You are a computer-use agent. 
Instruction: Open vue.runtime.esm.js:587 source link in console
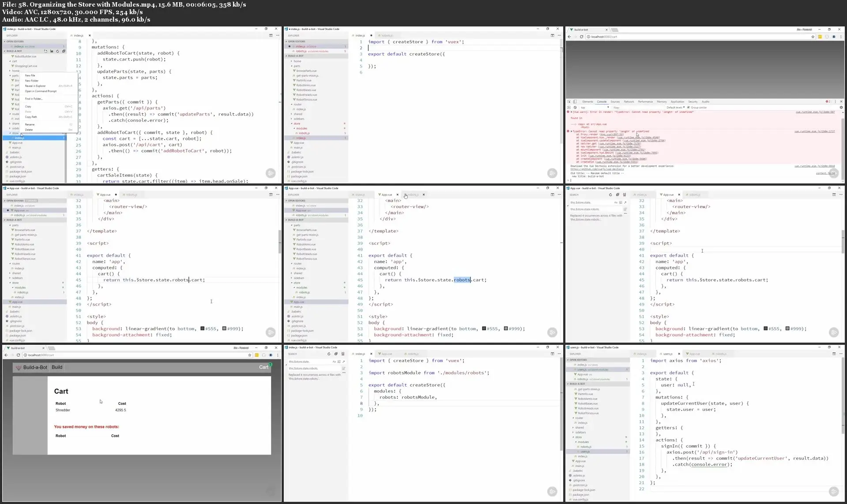(x=815, y=112)
